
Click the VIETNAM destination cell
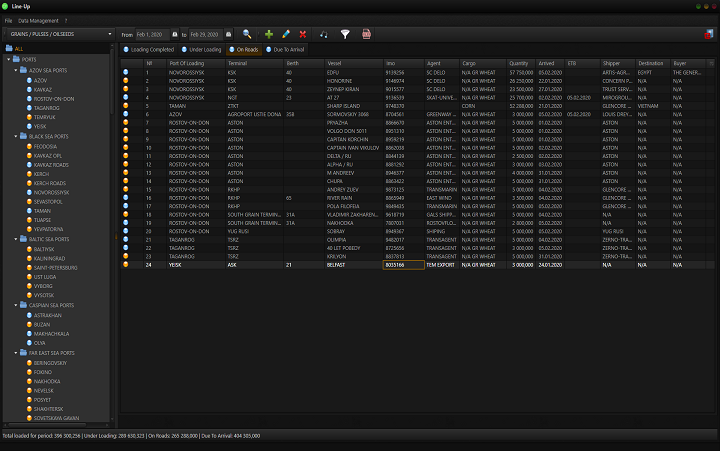653,106
